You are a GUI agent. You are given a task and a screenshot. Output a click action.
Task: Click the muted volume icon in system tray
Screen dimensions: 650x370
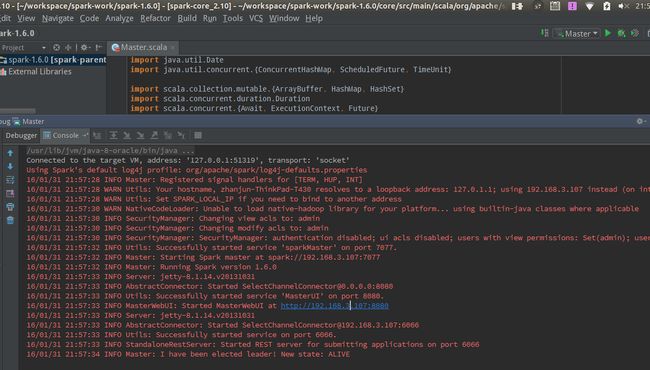(x=623, y=6)
